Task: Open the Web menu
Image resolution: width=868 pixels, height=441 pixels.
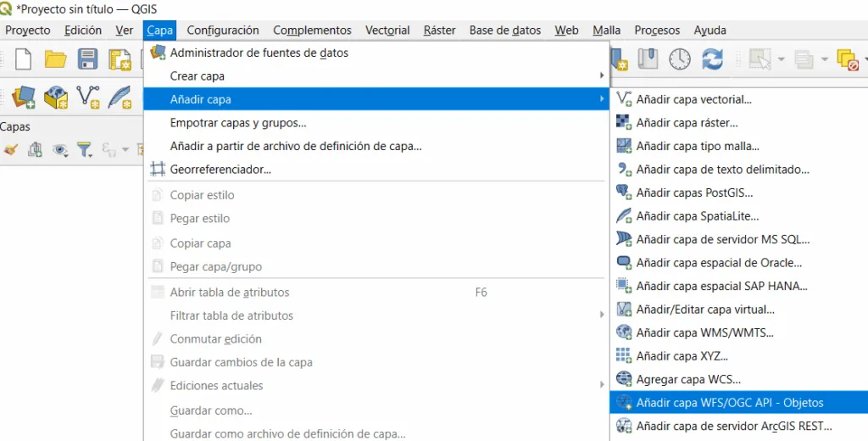Action: (566, 30)
